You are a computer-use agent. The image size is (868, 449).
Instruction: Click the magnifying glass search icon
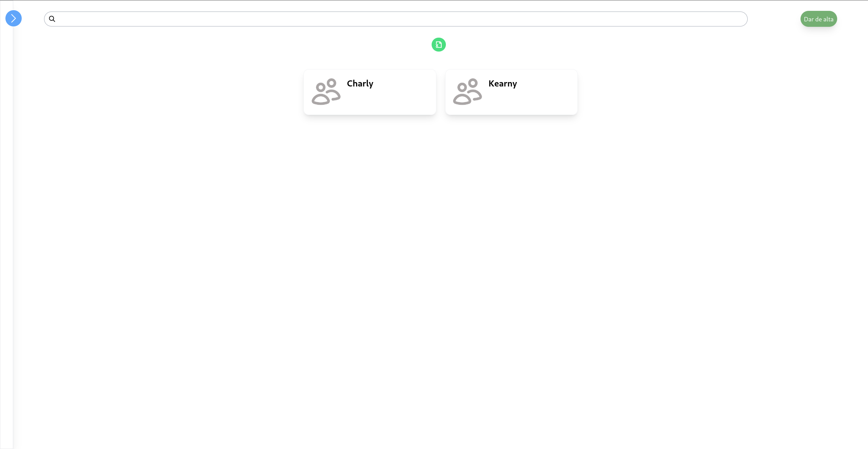pos(52,19)
